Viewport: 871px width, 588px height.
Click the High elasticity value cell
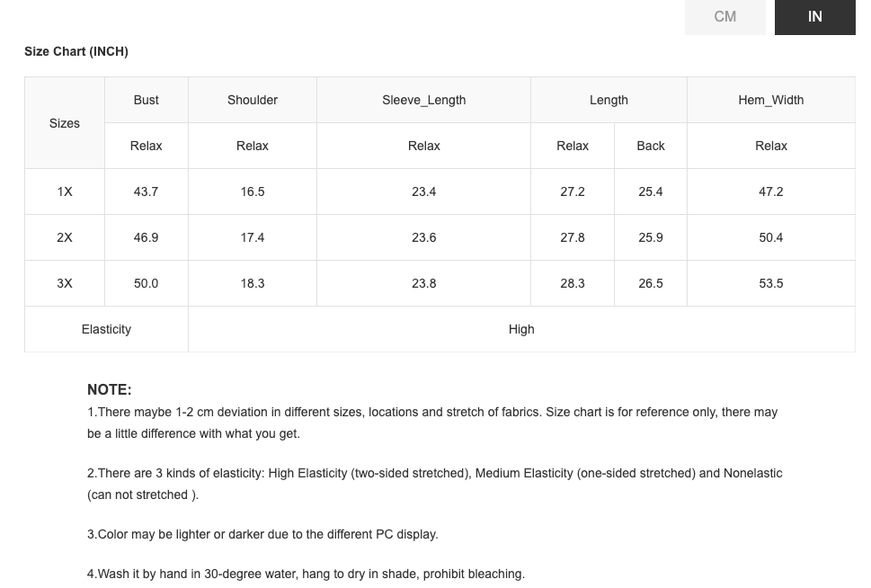[521, 329]
